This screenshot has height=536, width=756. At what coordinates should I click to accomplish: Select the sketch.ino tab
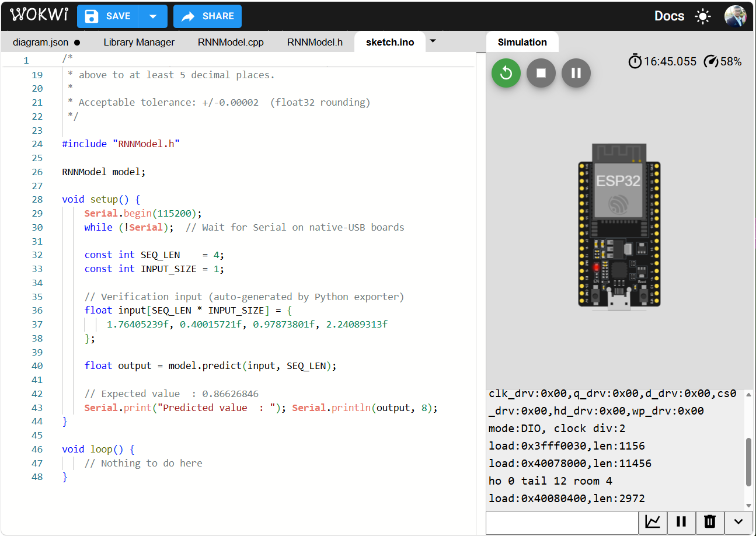point(390,42)
